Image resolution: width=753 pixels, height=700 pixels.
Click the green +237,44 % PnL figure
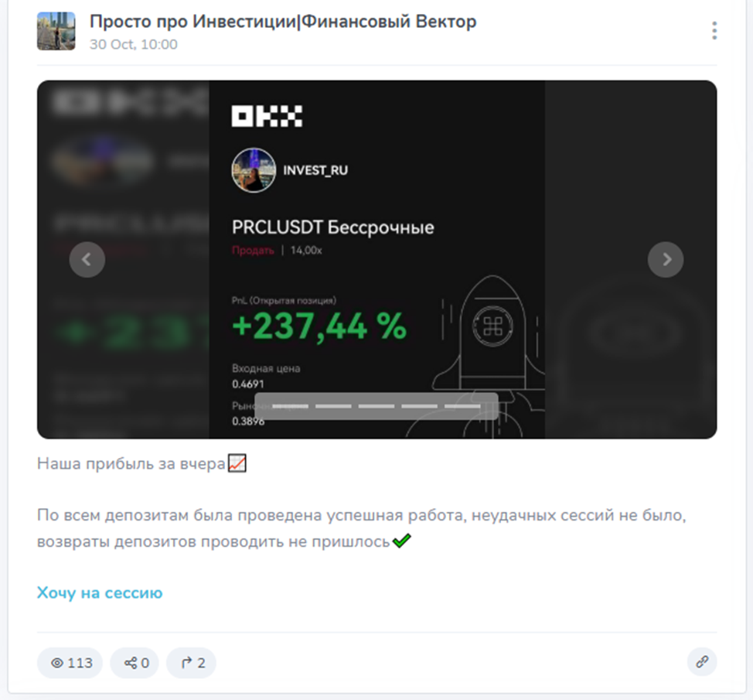[x=319, y=326]
